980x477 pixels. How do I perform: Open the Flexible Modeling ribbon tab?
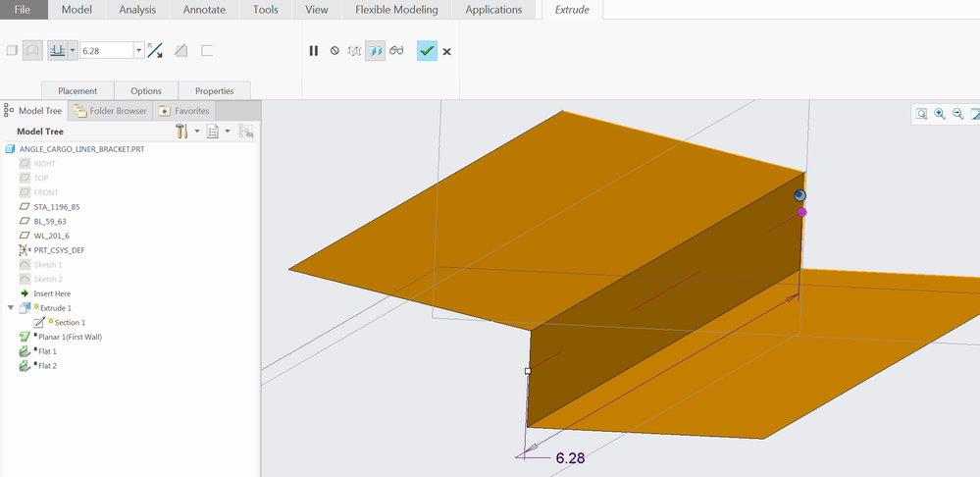(396, 10)
